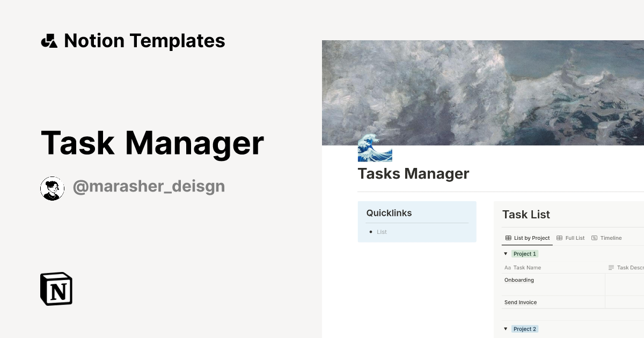This screenshot has height=338, width=644.
Task: Switch to the Timeline tab
Action: click(611, 238)
